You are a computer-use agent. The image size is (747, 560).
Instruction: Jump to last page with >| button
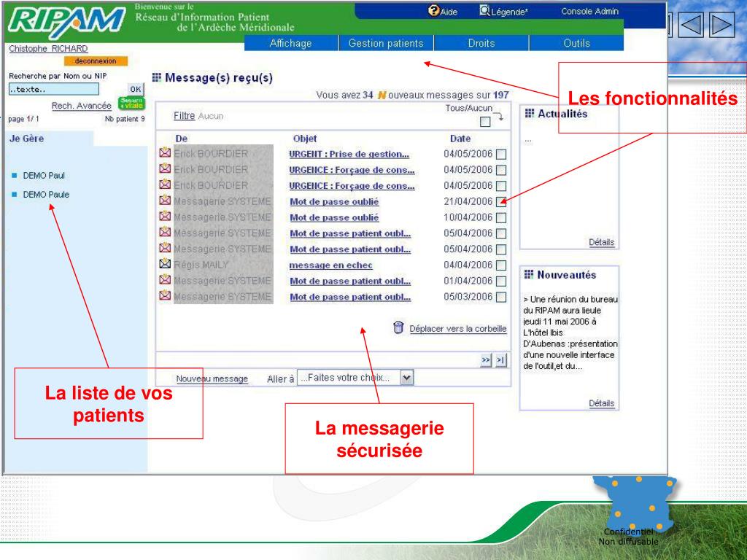click(x=500, y=360)
